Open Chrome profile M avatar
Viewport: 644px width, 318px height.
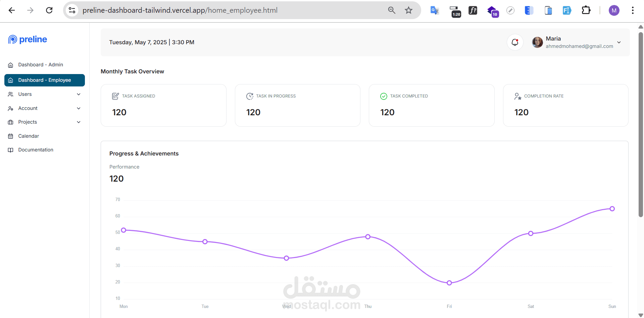click(614, 10)
